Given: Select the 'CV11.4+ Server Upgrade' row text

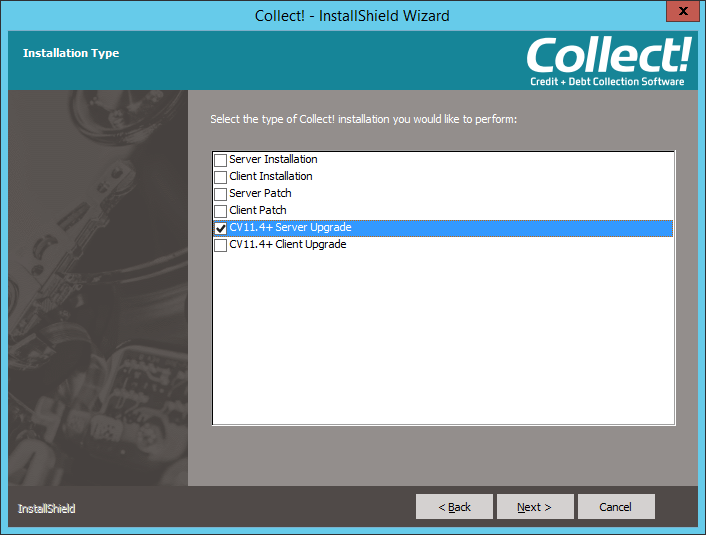Looking at the screenshot, I should pyautogui.click(x=290, y=227).
